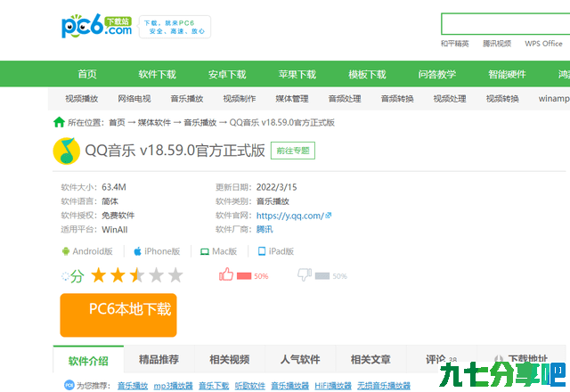Click the 听歌软件 recommended link
Viewport: 570px width, 392px height.
pyautogui.click(x=250, y=386)
